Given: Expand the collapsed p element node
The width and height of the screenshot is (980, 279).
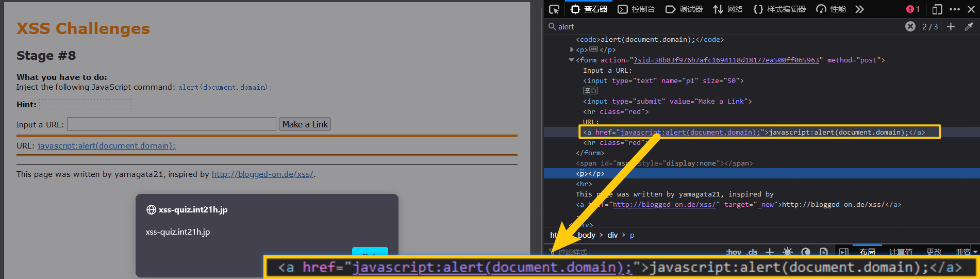Looking at the screenshot, I should pyautogui.click(x=572, y=50).
